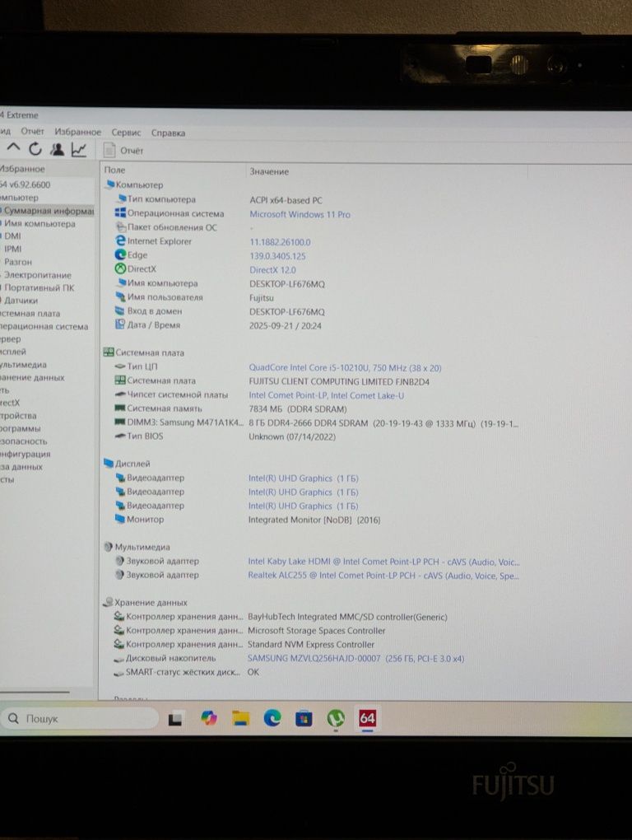632x840 pixels.
Task: Select the FUJITSU CLIENT COMPUTING LIMITED FJNB2D4 value
Action: click(x=339, y=382)
